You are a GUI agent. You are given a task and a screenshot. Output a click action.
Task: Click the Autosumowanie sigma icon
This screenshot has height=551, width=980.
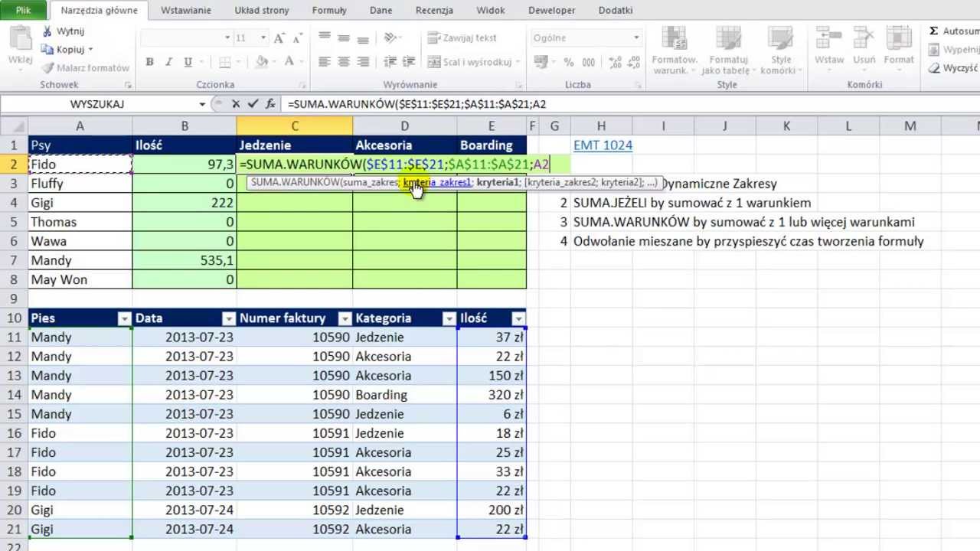point(934,31)
